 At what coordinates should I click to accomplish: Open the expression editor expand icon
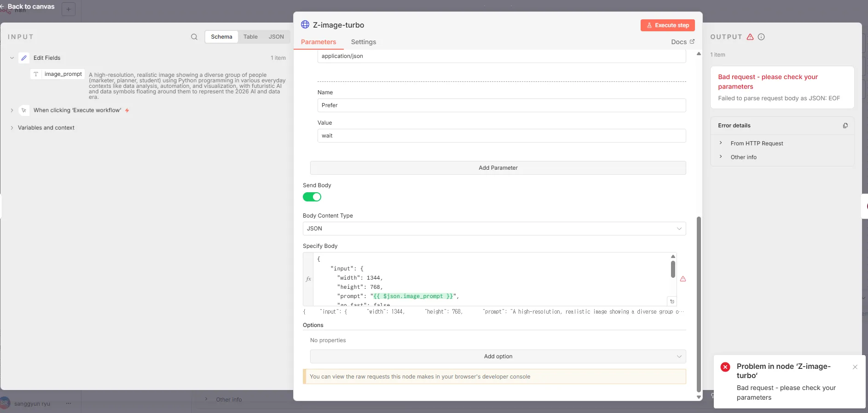tap(672, 301)
